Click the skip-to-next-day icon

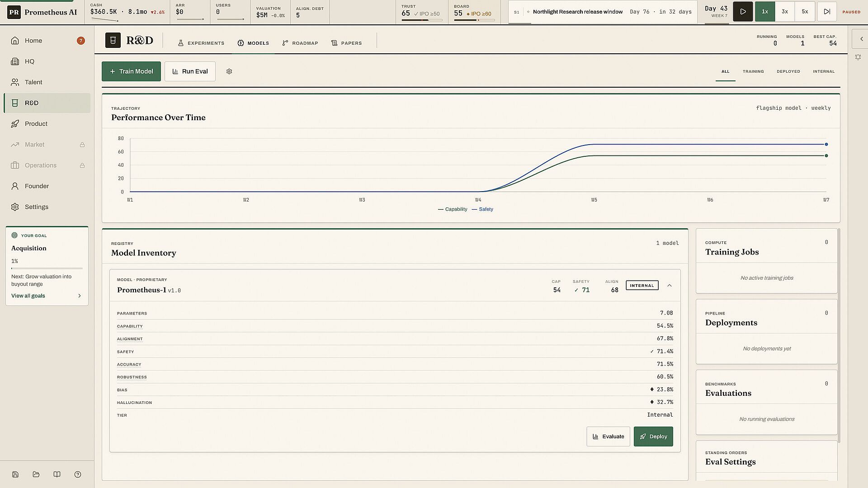pos(827,12)
